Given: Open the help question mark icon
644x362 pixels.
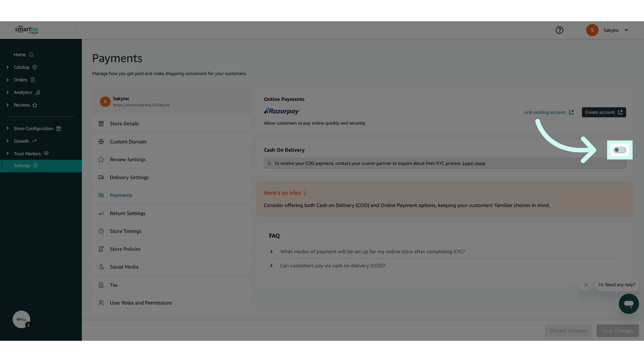Looking at the screenshot, I should click(x=559, y=30).
